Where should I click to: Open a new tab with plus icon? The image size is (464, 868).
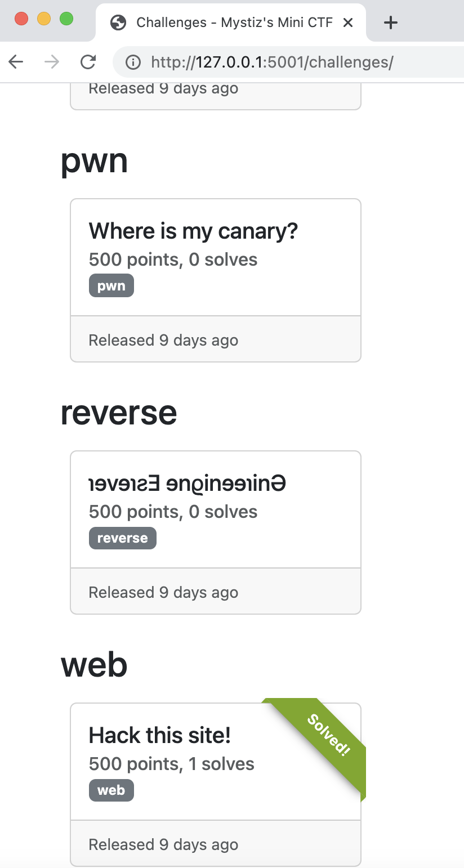click(390, 23)
